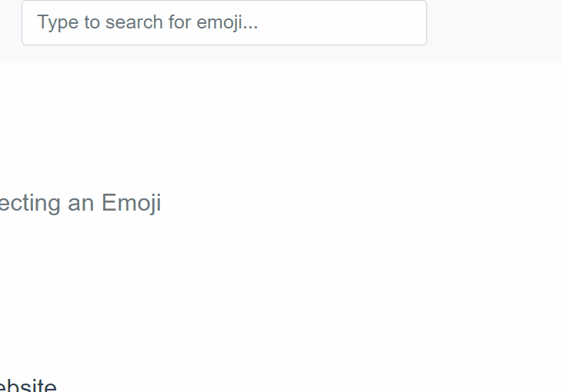Image resolution: width=561 pixels, height=392 pixels.
Task: Click the "ecting an Emoji" heading text
Action: coord(80,203)
